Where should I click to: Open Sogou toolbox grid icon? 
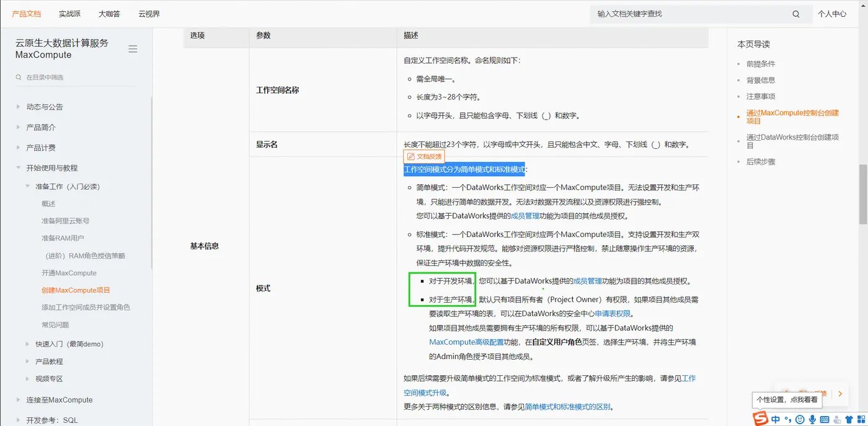point(860,419)
